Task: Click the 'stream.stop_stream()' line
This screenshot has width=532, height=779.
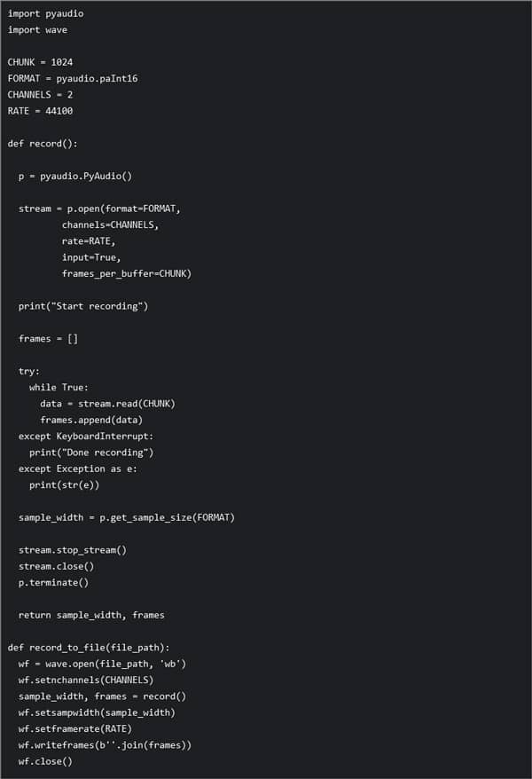Action: click(x=73, y=550)
